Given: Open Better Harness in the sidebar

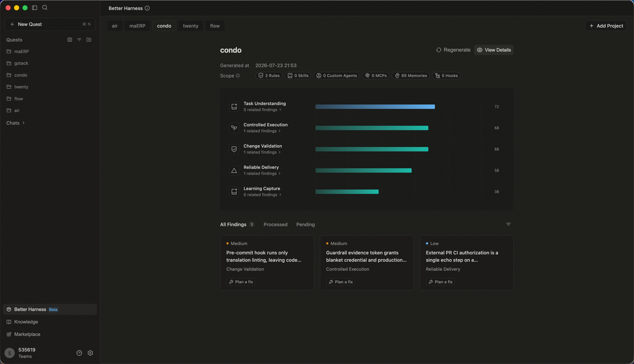Looking at the screenshot, I should 50,310.
